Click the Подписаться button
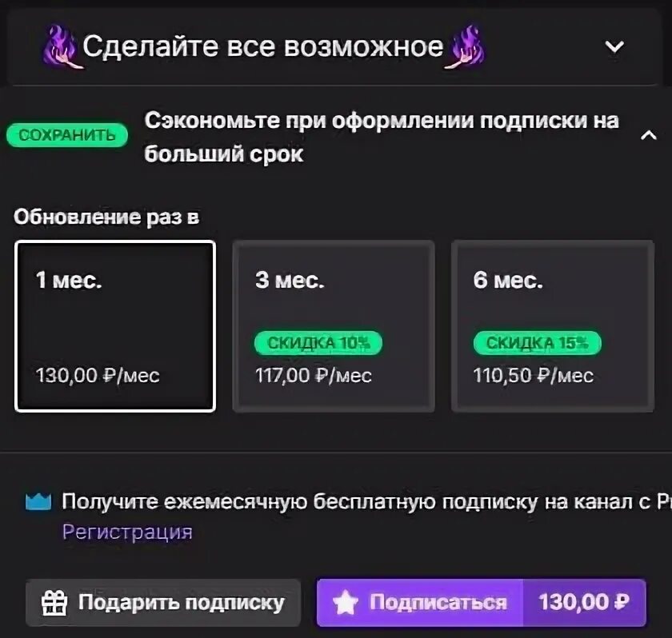This screenshot has width=672, height=638. [x=420, y=603]
